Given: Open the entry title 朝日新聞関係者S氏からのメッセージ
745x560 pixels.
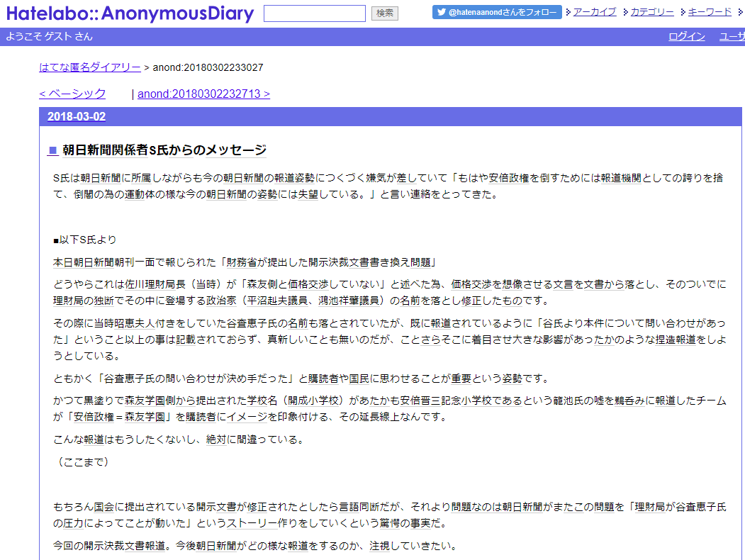Looking at the screenshot, I should pos(164,150).
